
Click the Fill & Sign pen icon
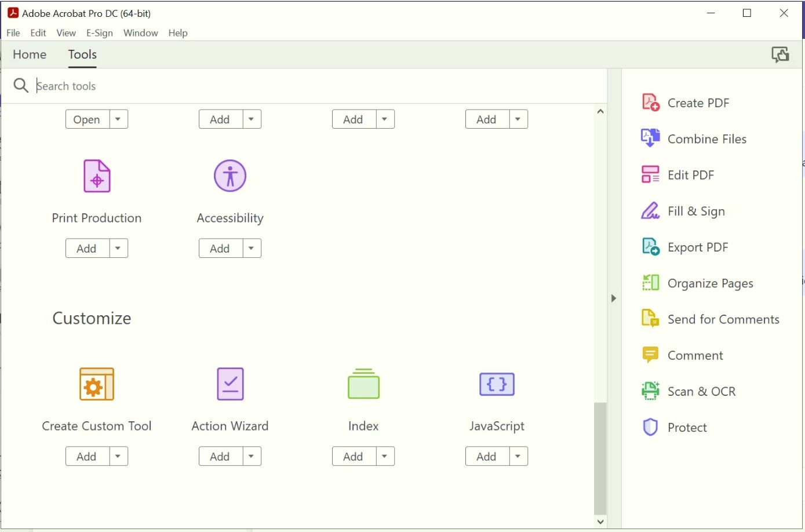(x=650, y=211)
